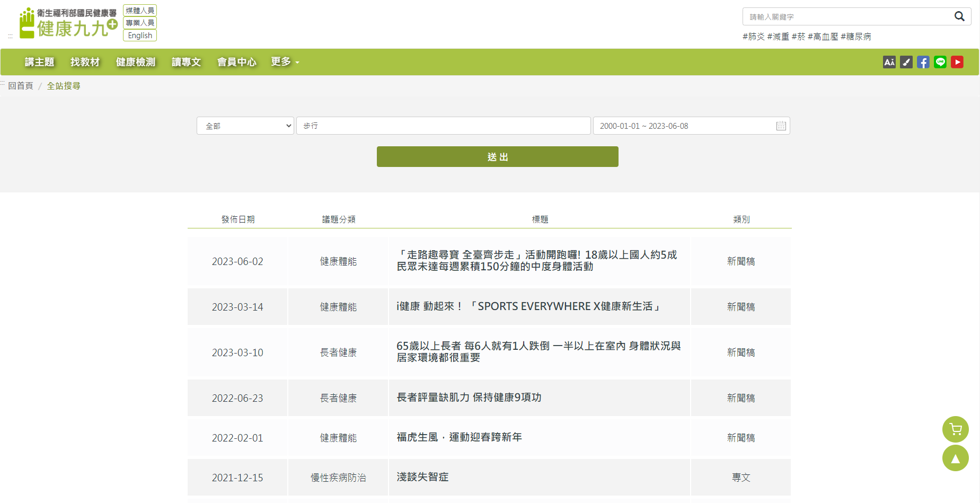The image size is (980, 503).
Task: Expand the 全部 category dropdown
Action: [245, 126]
